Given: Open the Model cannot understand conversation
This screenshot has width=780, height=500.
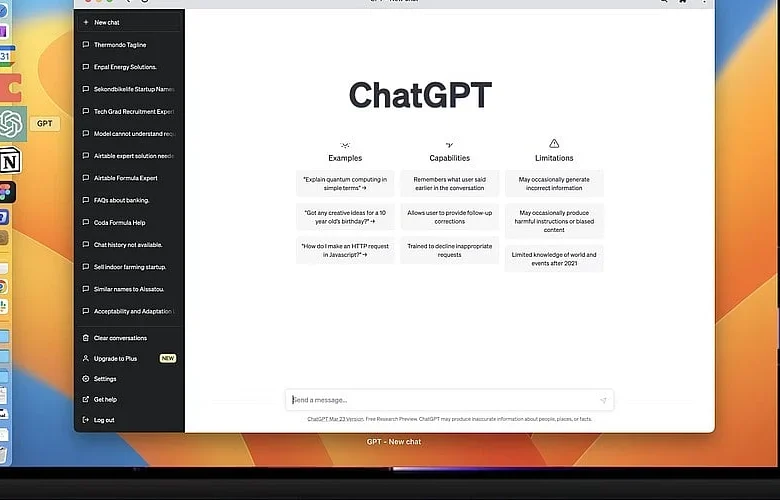Looking at the screenshot, I should [129, 133].
